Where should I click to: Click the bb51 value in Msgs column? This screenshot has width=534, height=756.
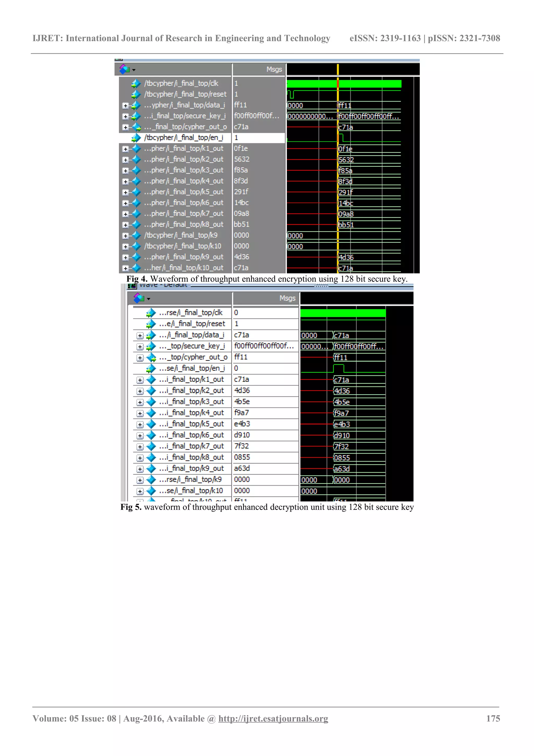(x=241, y=225)
